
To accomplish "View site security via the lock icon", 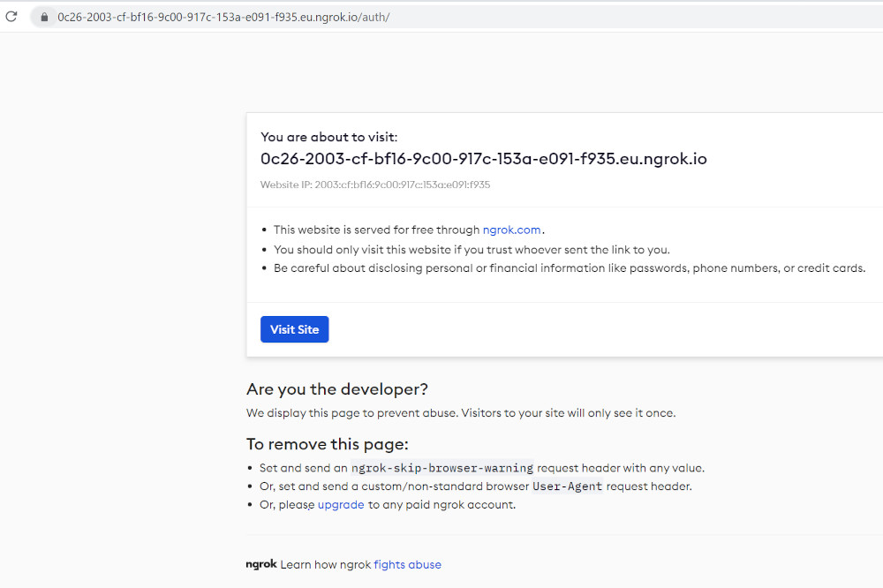I will [x=44, y=17].
